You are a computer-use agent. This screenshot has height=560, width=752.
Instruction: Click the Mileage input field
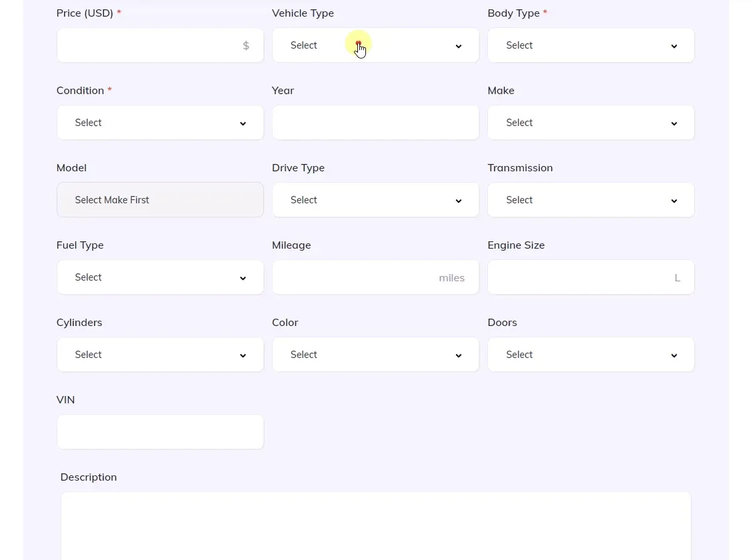tap(375, 277)
